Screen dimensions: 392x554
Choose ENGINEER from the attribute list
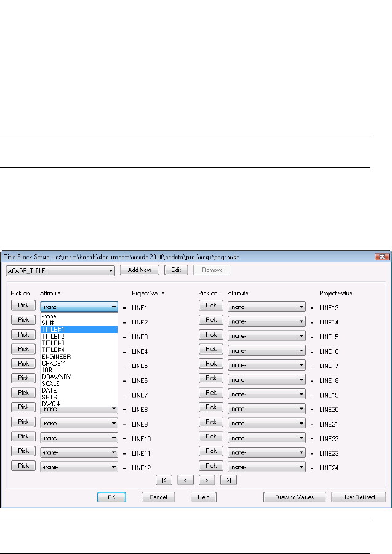click(79, 356)
